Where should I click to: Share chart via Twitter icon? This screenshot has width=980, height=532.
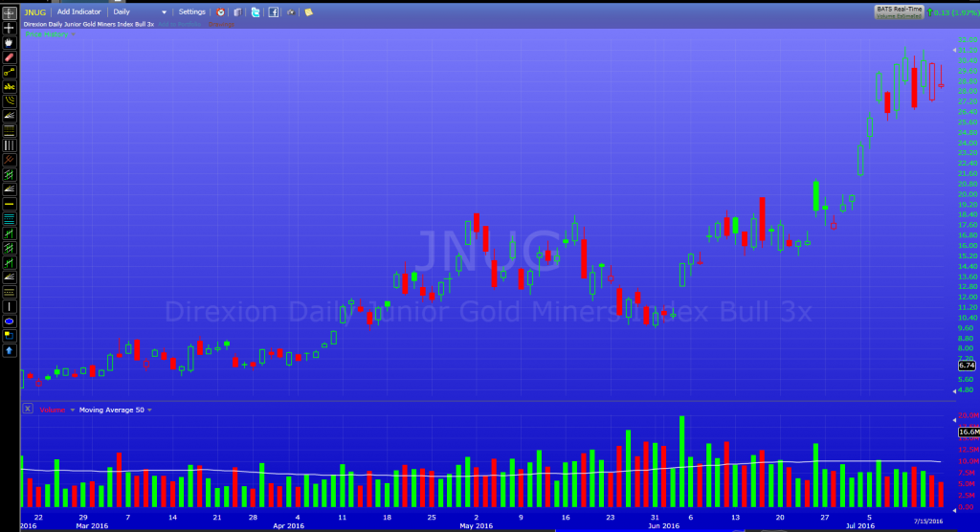click(x=255, y=11)
